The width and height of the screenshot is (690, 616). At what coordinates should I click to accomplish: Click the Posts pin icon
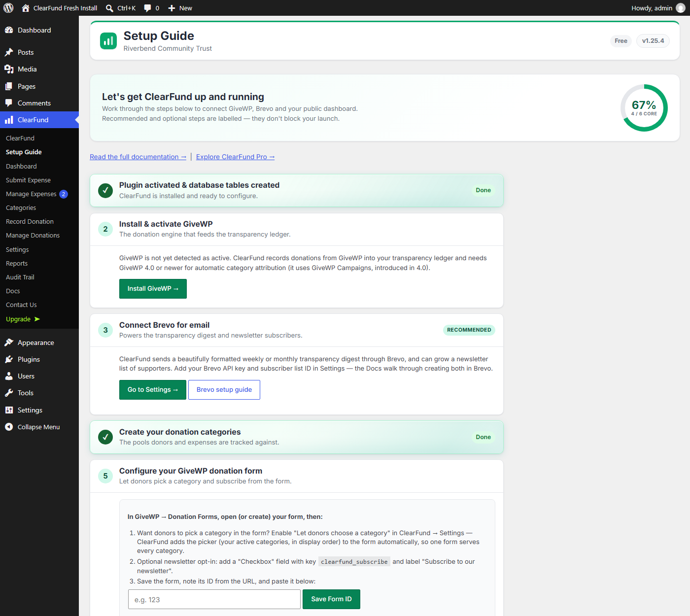(x=9, y=52)
